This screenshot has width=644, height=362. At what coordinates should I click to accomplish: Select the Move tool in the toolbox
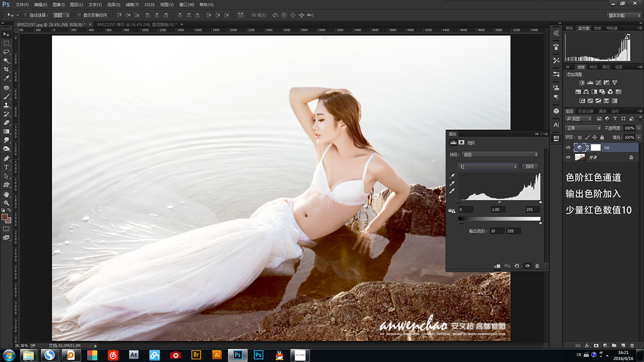coord(6,35)
